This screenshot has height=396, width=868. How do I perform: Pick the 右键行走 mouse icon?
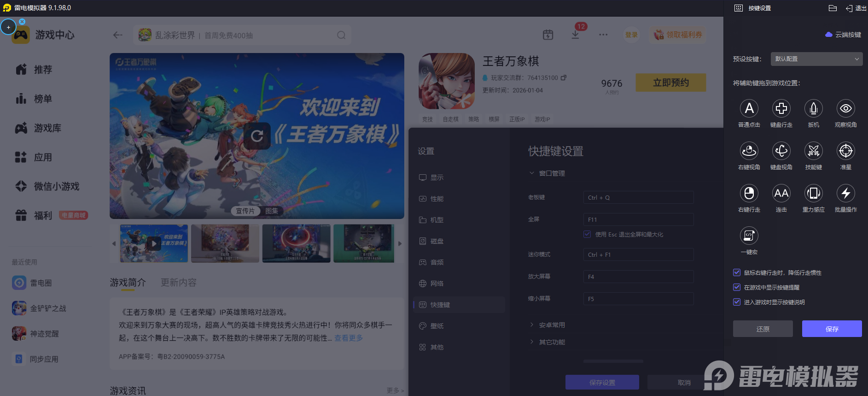click(749, 193)
